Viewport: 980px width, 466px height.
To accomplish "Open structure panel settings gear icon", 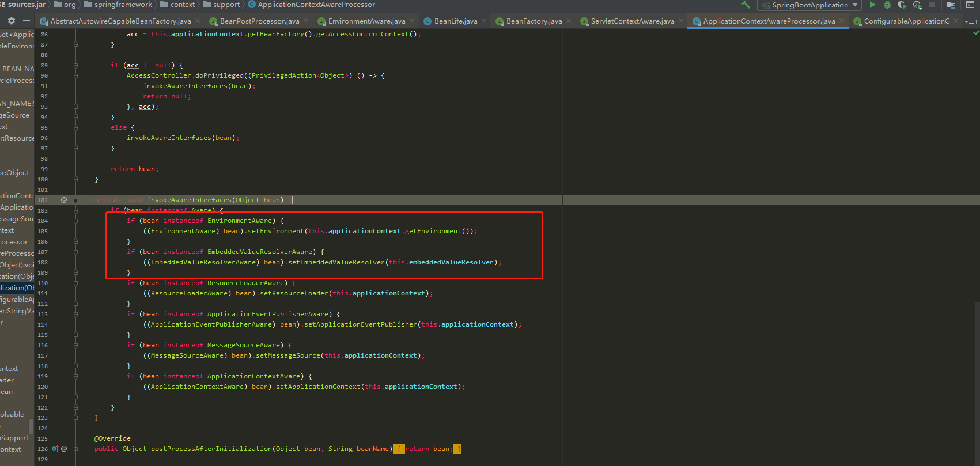I will (x=11, y=21).
